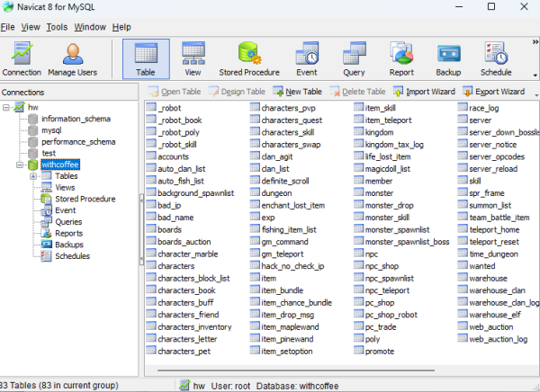Open the Help menu
This screenshot has height=392, width=540.
coord(121,27)
